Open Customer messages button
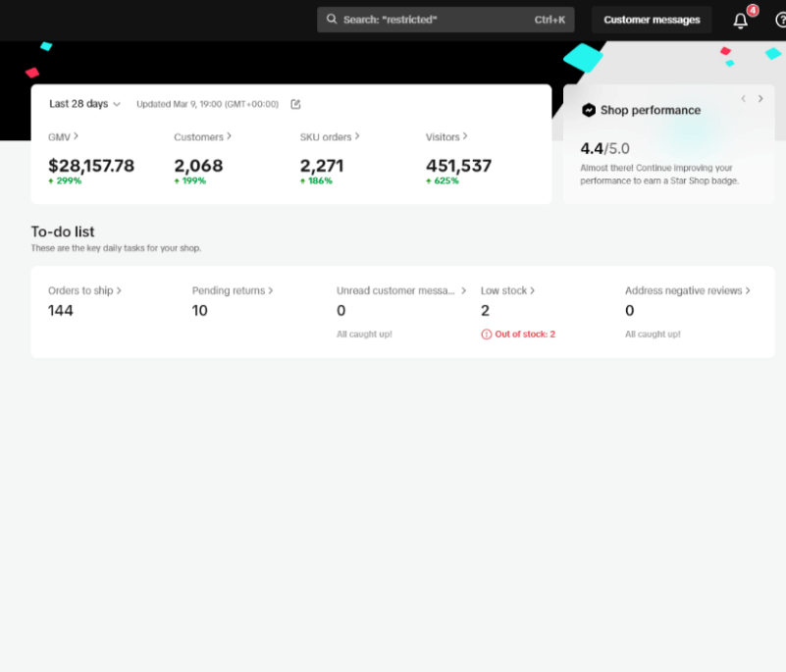 pyautogui.click(x=652, y=20)
